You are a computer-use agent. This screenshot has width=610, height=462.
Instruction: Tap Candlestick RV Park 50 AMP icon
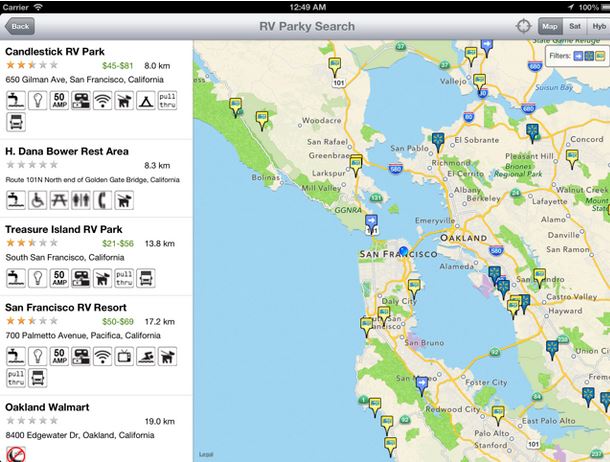point(59,100)
